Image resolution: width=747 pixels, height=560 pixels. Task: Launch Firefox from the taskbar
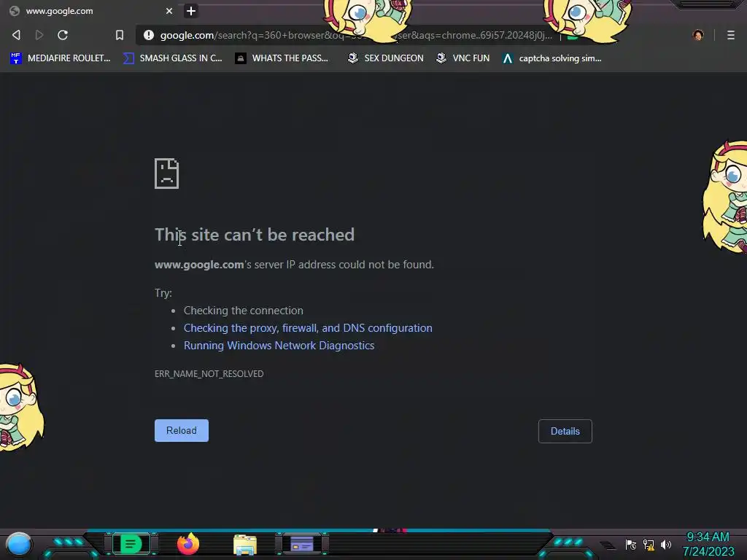pos(188,544)
